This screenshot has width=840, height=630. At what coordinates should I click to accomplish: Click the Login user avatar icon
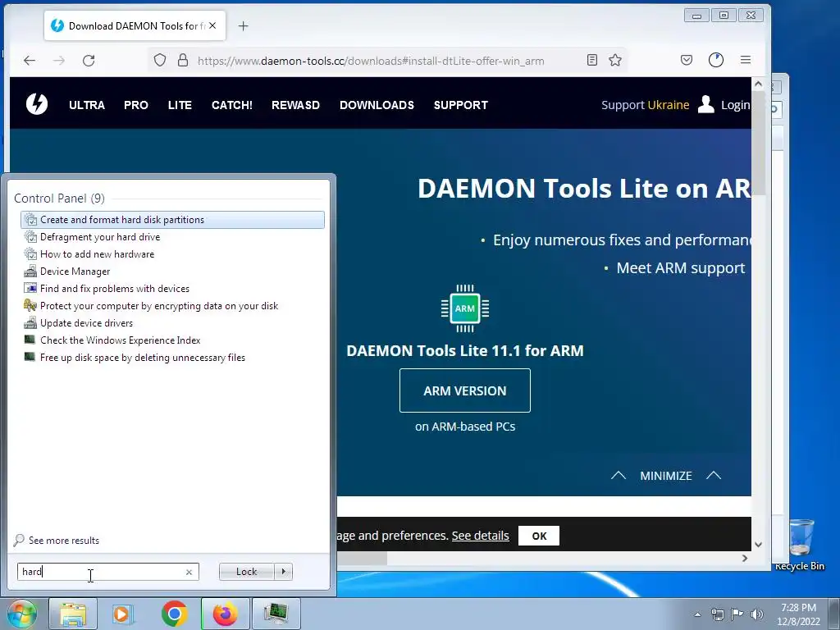tap(706, 104)
